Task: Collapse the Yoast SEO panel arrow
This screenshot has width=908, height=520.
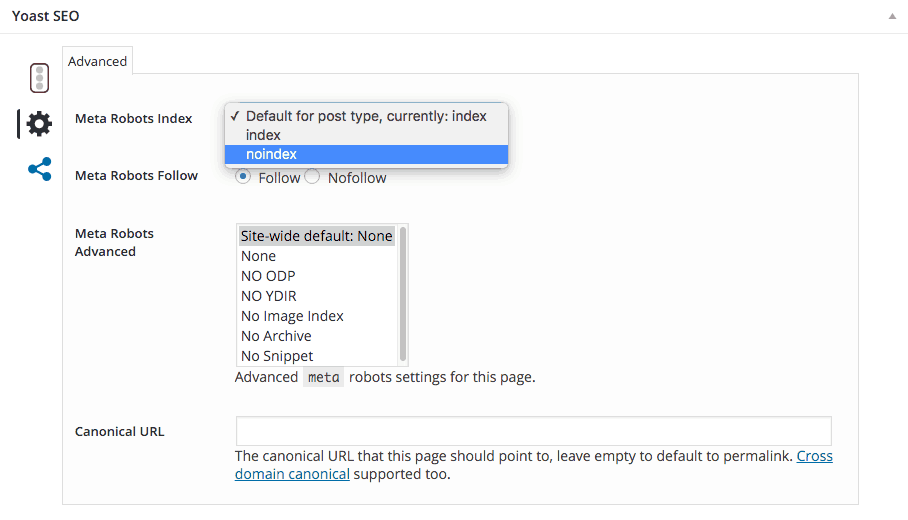Action: (x=890, y=17)
